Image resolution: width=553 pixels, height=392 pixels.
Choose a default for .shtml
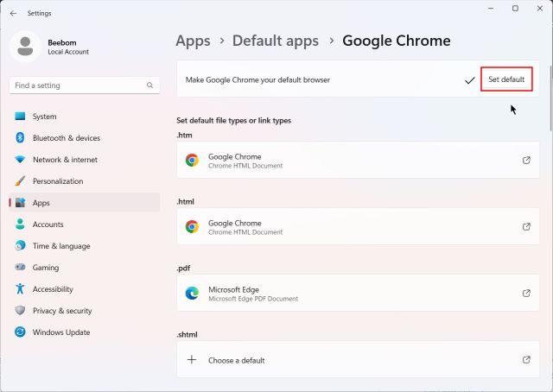(x=358, y=360)
